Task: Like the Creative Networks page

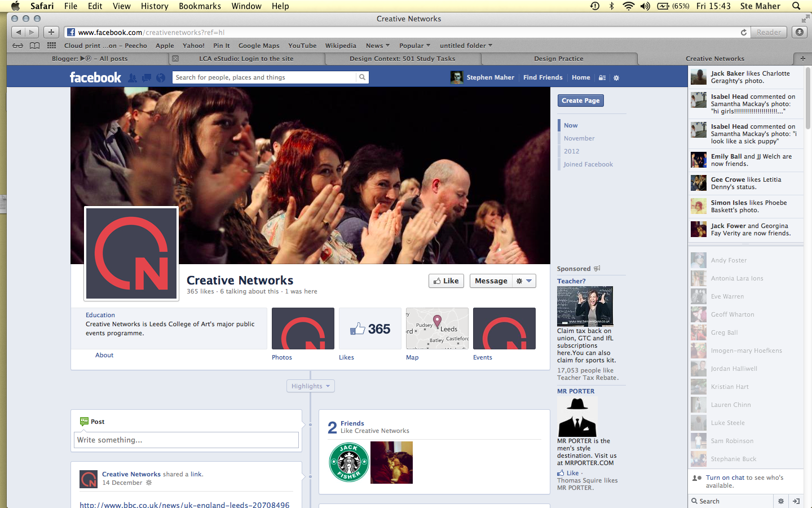Action: pyautogui.click(x=446, y=281)
